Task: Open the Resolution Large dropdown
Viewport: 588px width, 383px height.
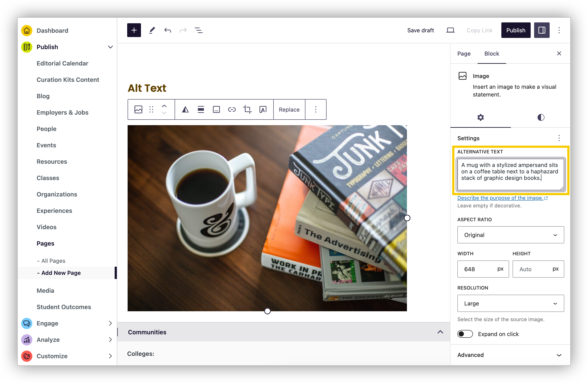Action: tap(510, 303)
